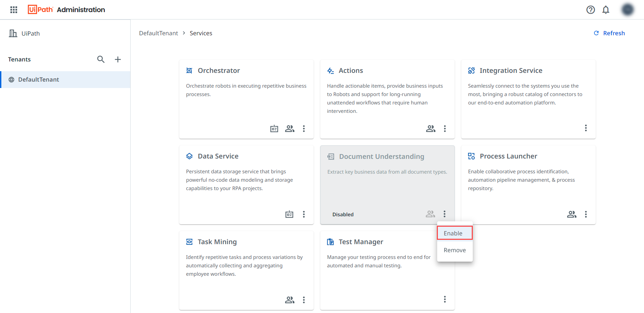
Task: Open the app launcher waffle icon
Action: pyautogui.click(x=13, y=10)
